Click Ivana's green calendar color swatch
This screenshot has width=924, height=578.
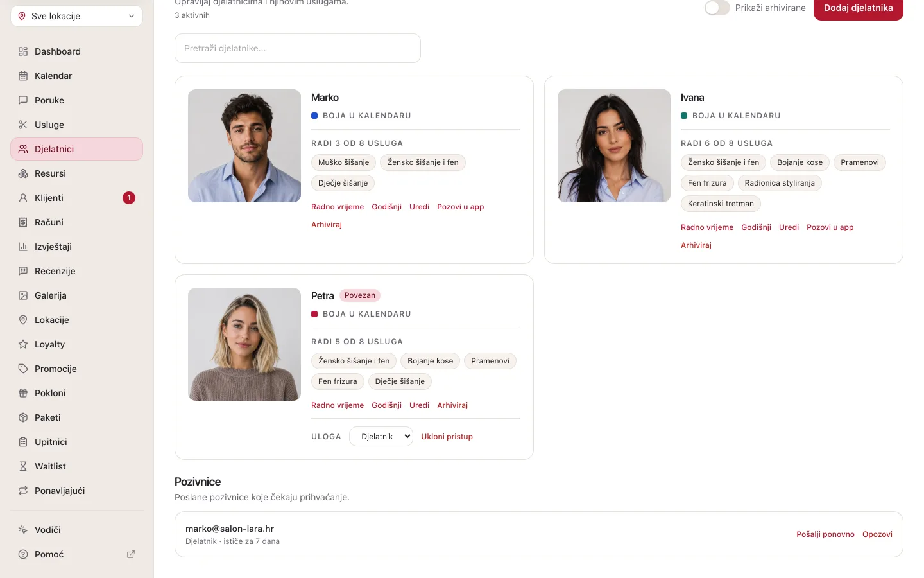point(684,116)
